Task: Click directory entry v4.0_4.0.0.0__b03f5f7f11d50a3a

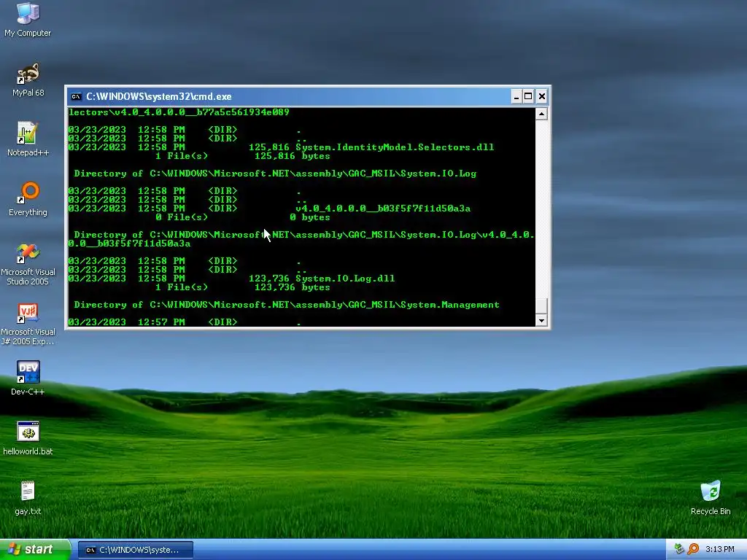Action: pyautogui.click(x=383, y=208)
